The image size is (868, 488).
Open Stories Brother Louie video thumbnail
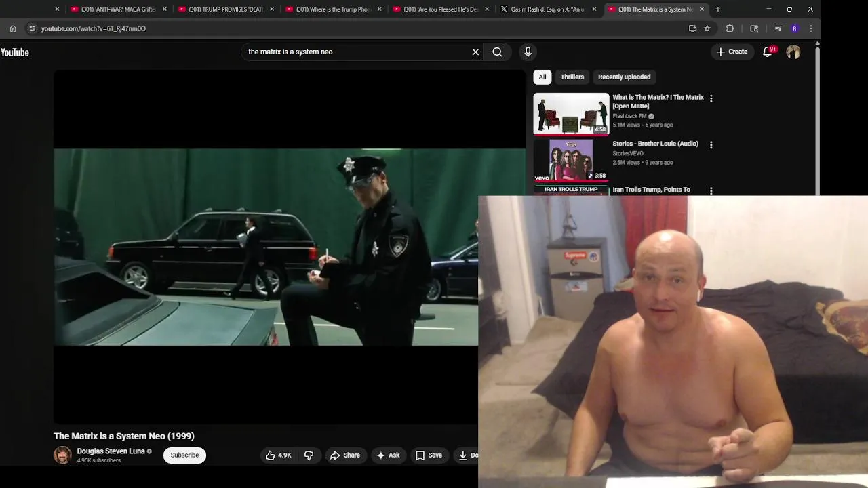[571, 160]
